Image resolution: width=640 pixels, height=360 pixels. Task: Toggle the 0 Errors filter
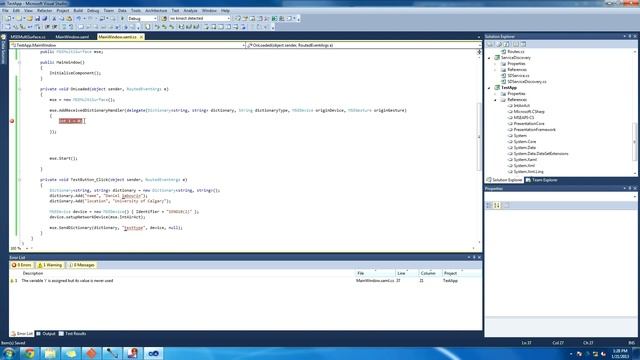[22, 265]
